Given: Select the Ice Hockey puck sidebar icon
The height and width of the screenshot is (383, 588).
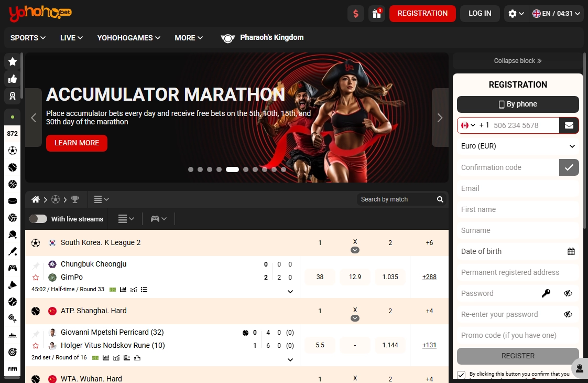Looking at the screenshot, I should 13,201.
